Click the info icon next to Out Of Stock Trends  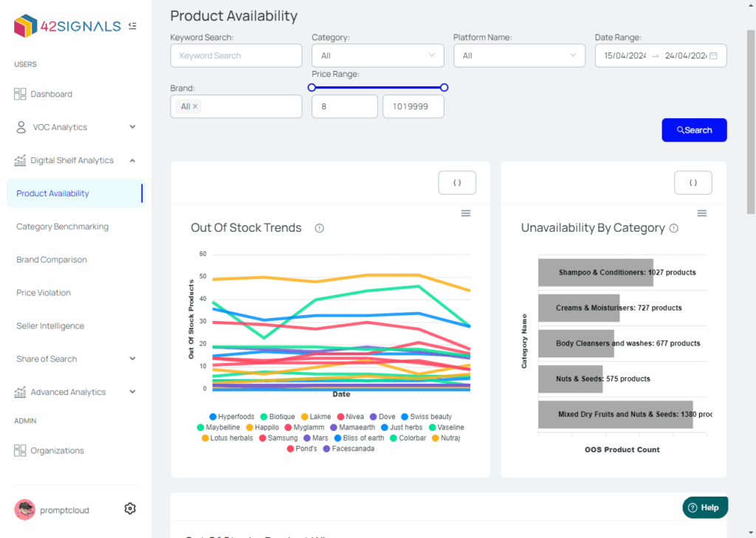click(319, 228)
